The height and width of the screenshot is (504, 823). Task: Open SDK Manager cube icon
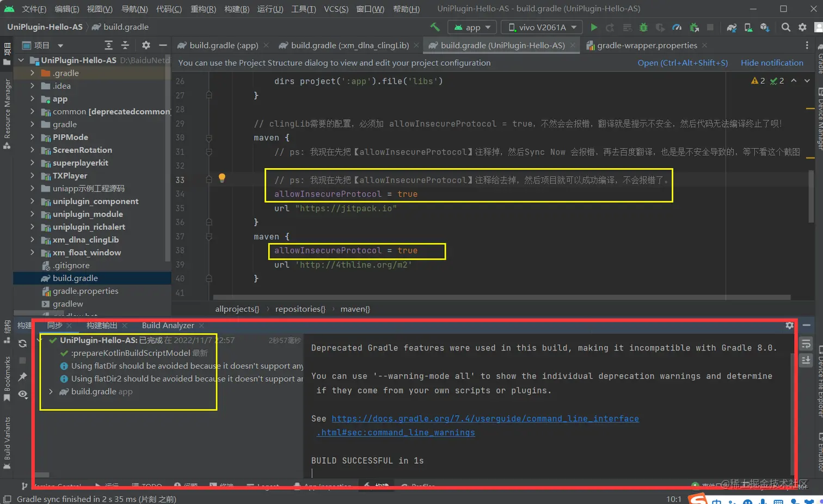tap(765, 27)
